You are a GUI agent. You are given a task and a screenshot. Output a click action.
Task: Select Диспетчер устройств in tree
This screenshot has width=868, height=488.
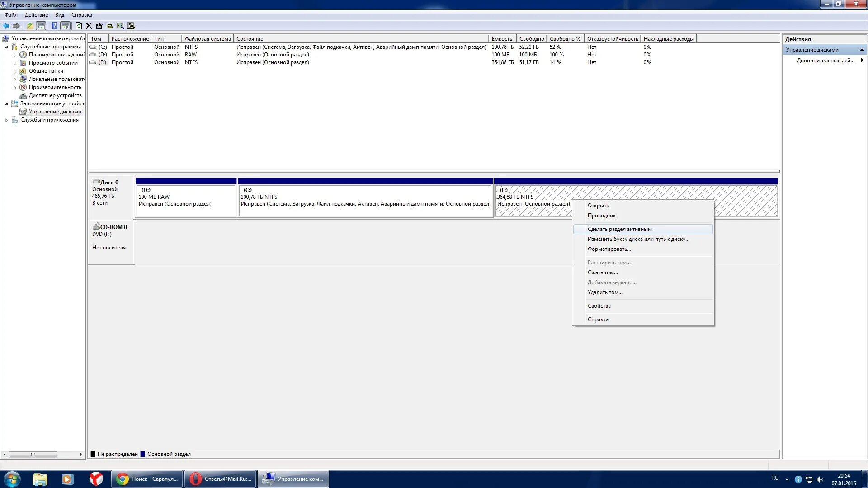point(55,95)
